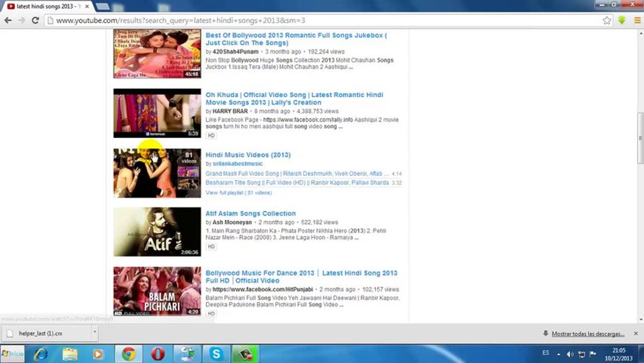644x363 pixels.
Task: Open 'Bollywood Music For Dance 2013' title link
Action: (x=301, y=276)
